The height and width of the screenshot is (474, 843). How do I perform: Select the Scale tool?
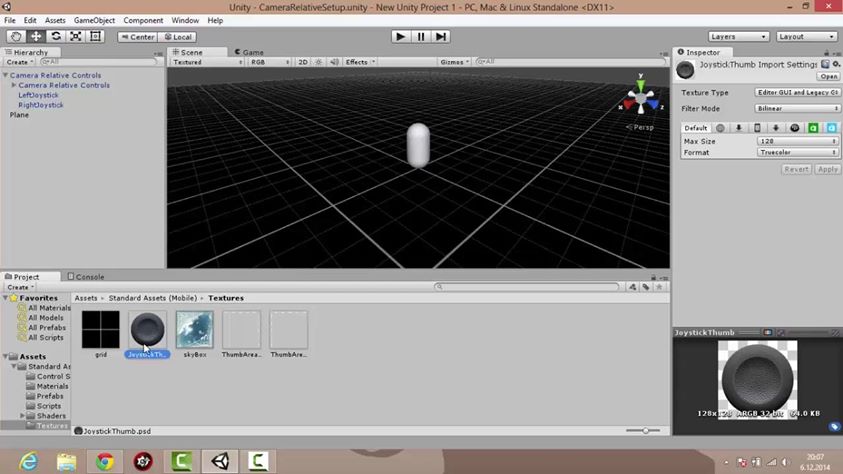click(76, 37)
